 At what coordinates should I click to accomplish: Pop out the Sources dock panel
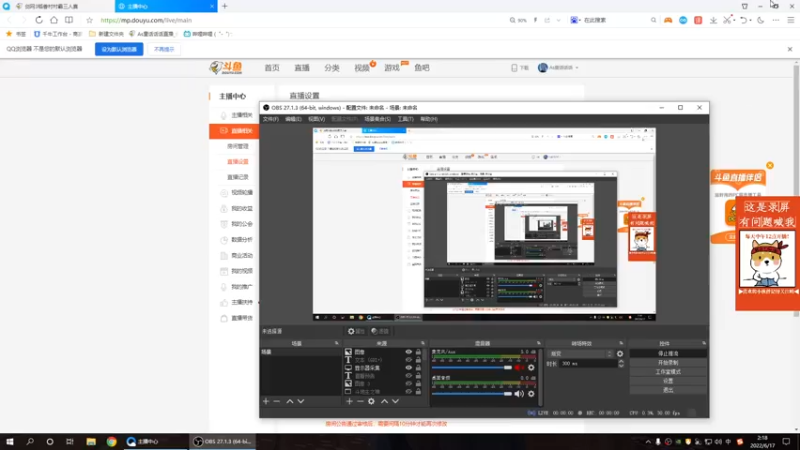pos(423,343)
